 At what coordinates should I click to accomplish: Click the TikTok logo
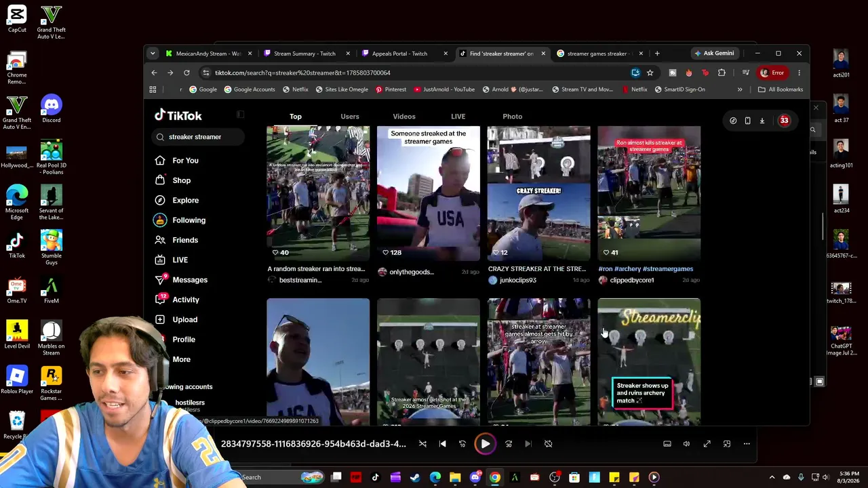coord(178,116)
